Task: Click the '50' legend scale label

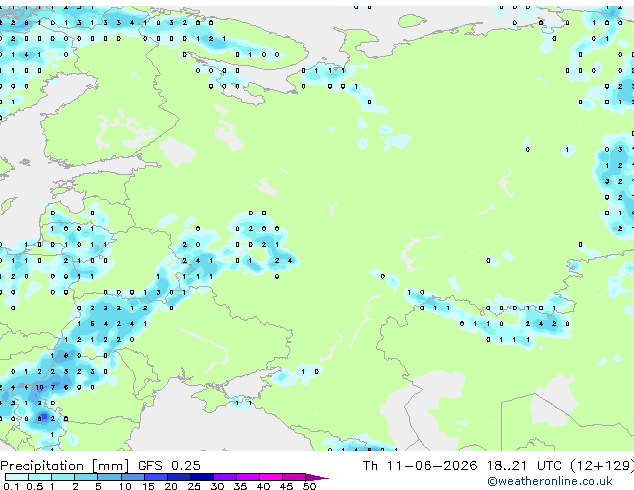Action: click(309, 486)
